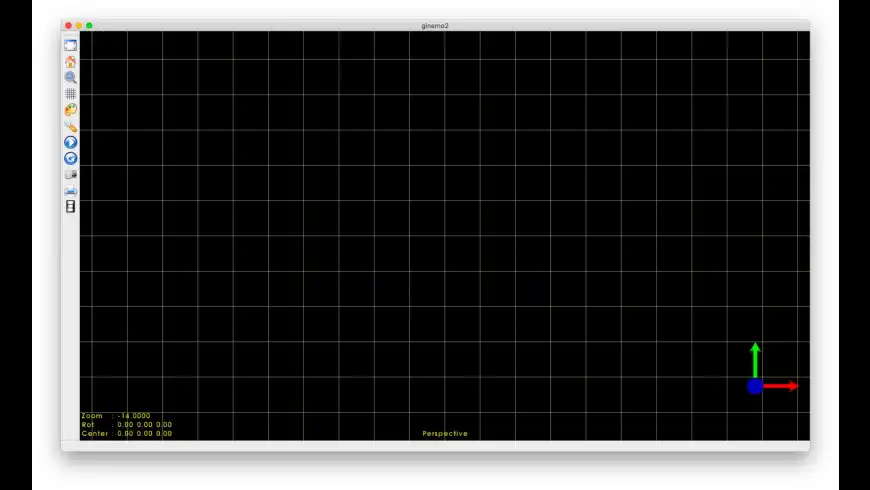Click the printer icon in toolbar
The width and height of the screenshot is (870, 490).
70,191
